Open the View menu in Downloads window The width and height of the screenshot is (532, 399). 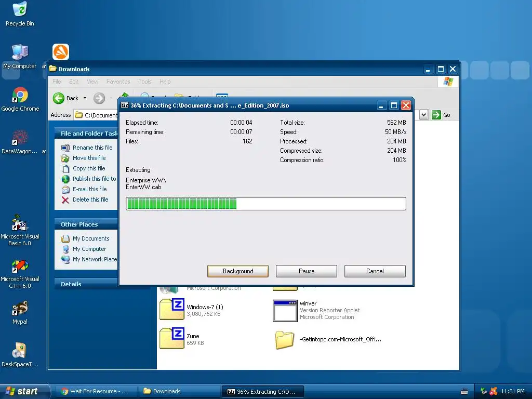pos(92,82)
